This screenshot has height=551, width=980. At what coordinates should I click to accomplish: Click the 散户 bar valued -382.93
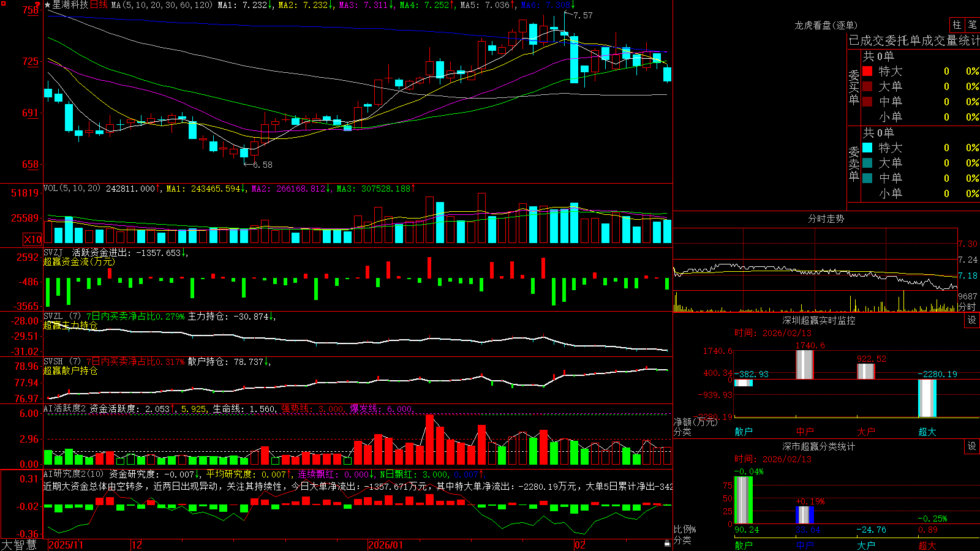[743, 383]
